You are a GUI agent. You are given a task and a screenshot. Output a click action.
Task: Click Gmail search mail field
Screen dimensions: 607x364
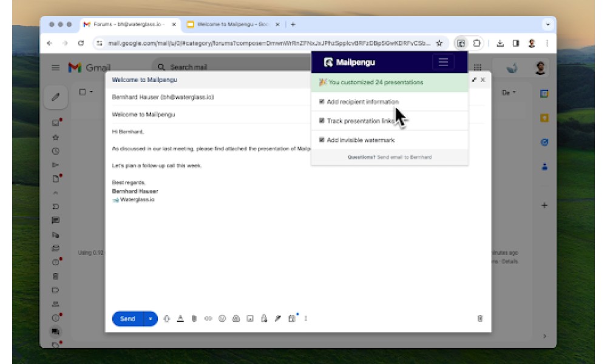tap(232, 67)
